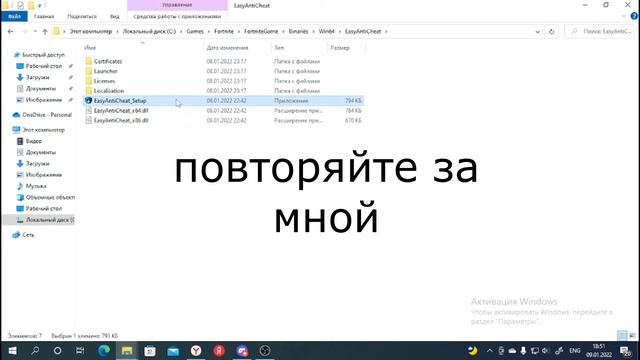
Task: Navigate to Fortnite in breadcrumb
Action: (x=224, y=31)
